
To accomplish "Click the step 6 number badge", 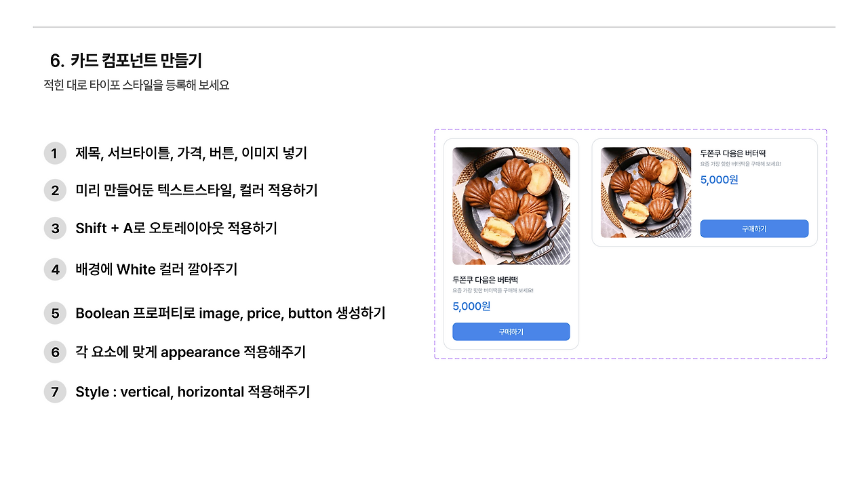I will point(55,352).
